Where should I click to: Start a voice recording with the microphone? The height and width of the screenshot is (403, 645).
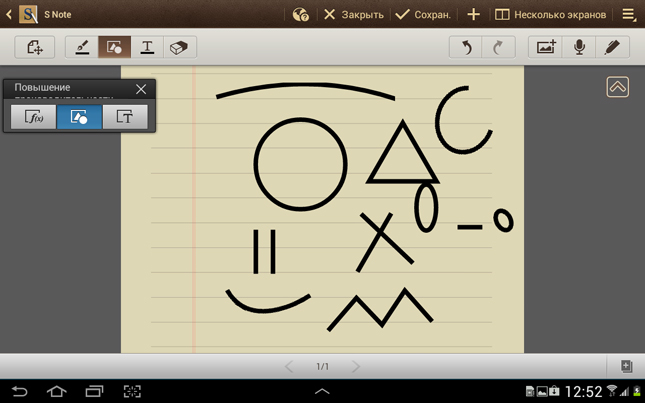point(579,47)
